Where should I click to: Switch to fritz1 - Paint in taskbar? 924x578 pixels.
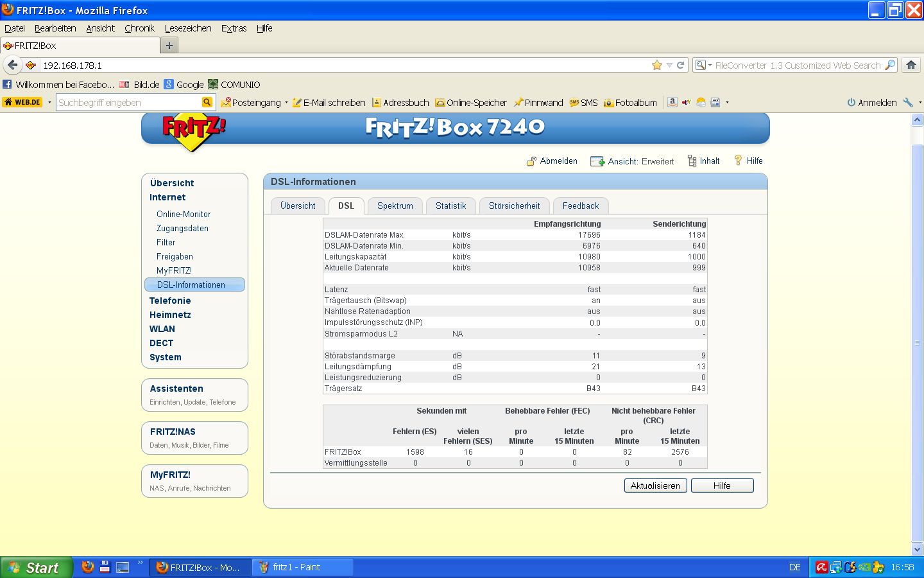pos(303,567)
